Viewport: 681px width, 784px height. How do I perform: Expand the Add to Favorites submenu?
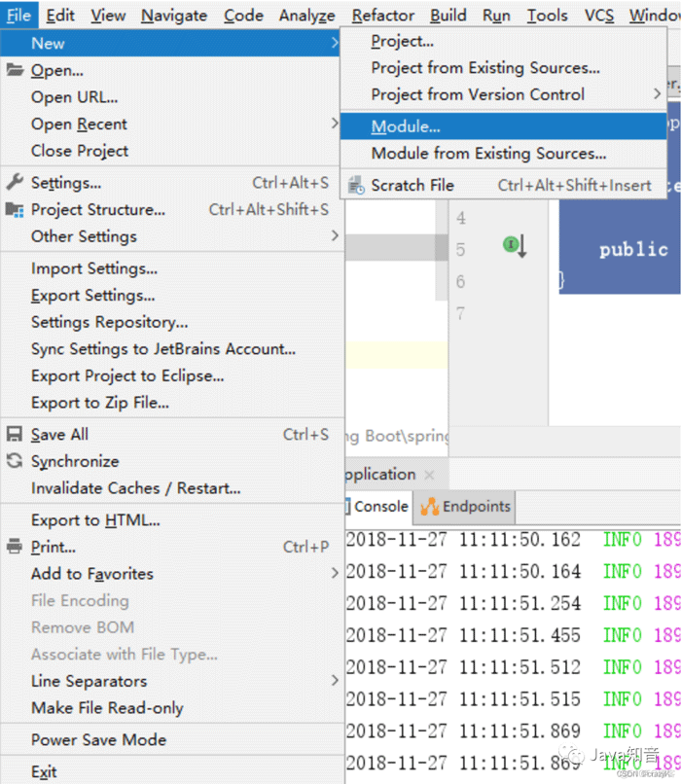click(x=335, y=574)
